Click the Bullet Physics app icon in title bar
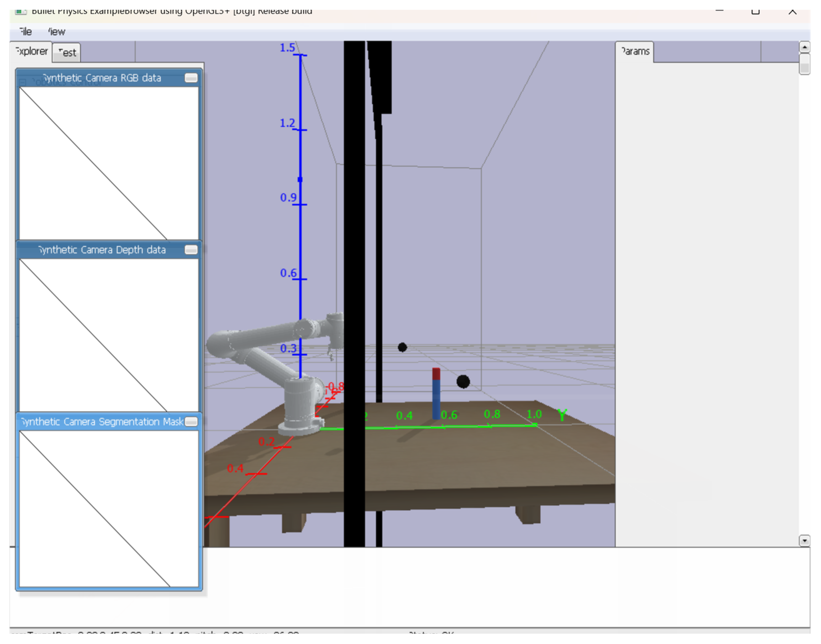This screenshot has height=644, width=821. point(21,11)
